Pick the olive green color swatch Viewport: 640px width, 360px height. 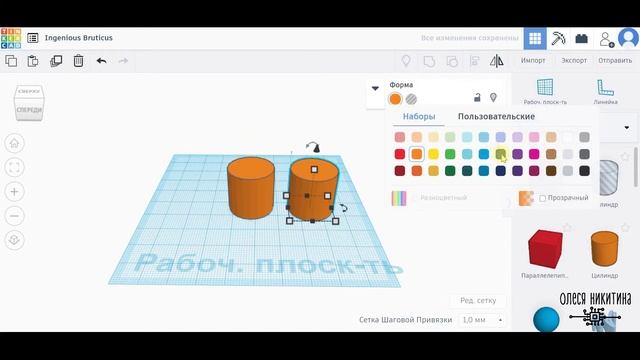[x=500, y=154]
